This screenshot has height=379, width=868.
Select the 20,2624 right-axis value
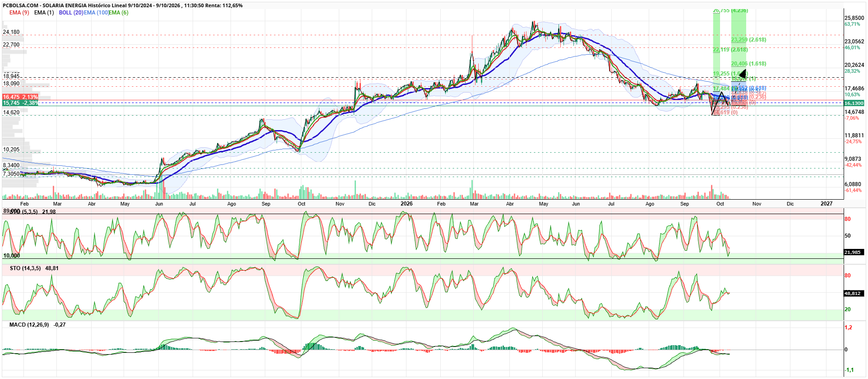click(x=854, y=65)
